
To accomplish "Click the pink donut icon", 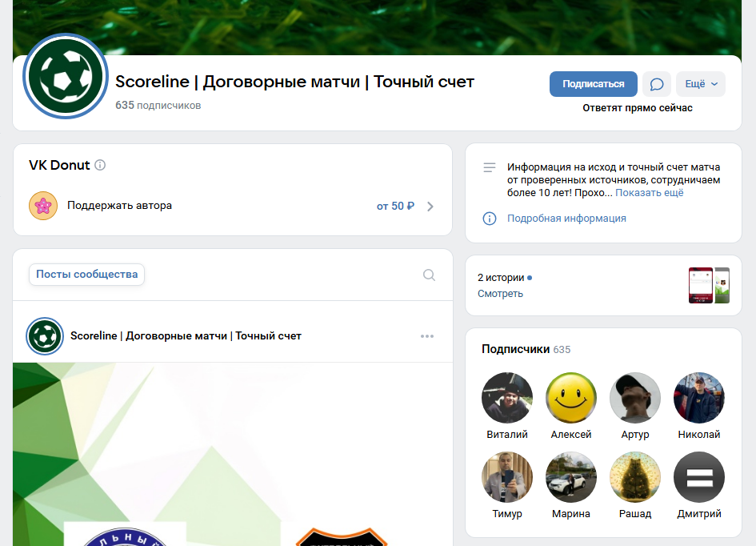I will [43, 206].
